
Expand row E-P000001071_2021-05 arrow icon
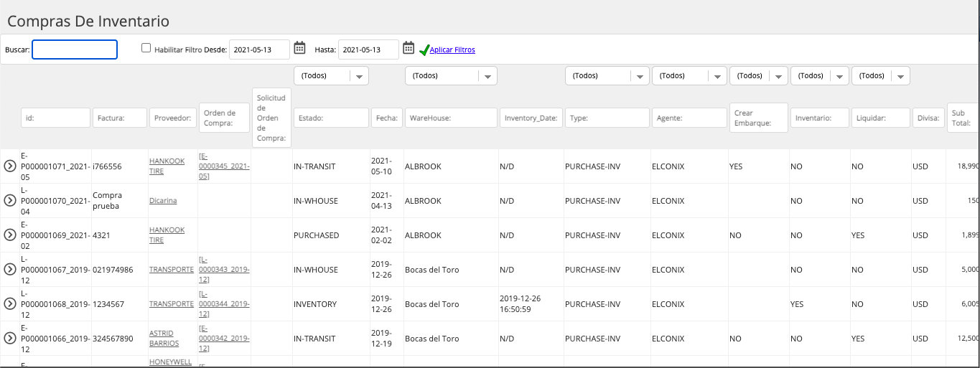click(10, 166)
